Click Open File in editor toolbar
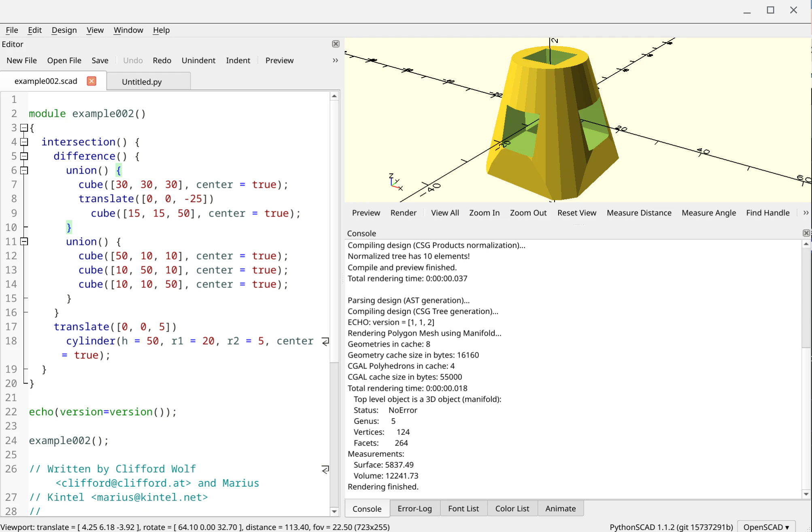812x532 pixels. (x=64, y=60)
